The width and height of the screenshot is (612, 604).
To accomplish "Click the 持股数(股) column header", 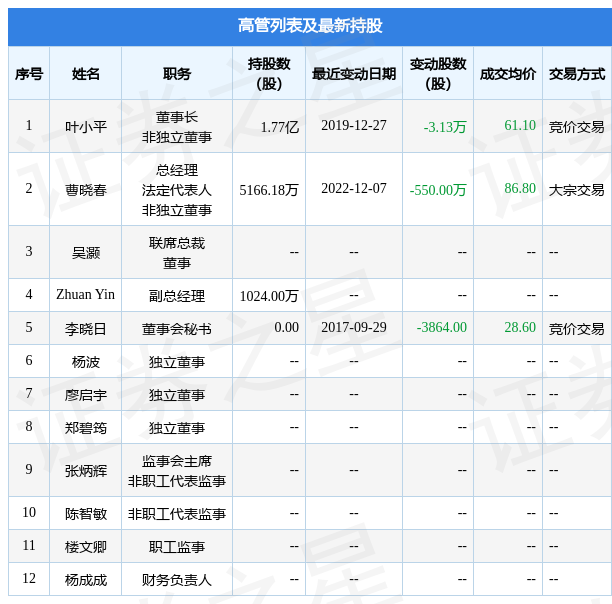I will pyautogui.click(x=269, y=74).
